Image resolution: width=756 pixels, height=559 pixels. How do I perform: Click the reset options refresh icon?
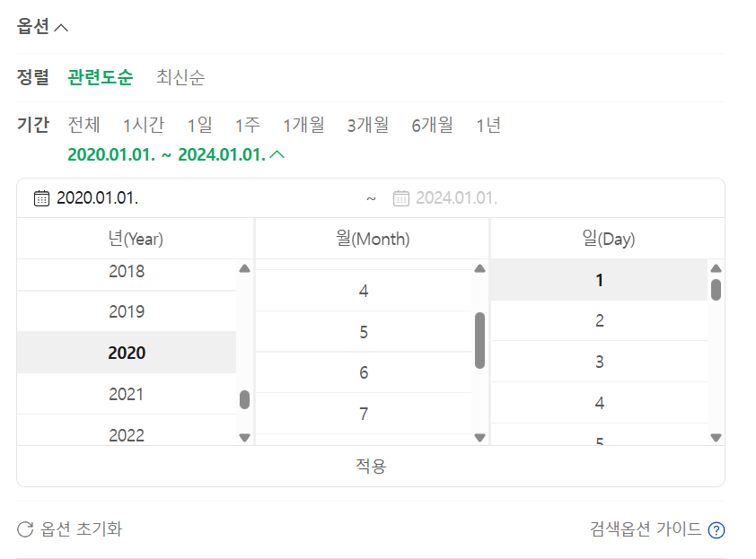25,529
